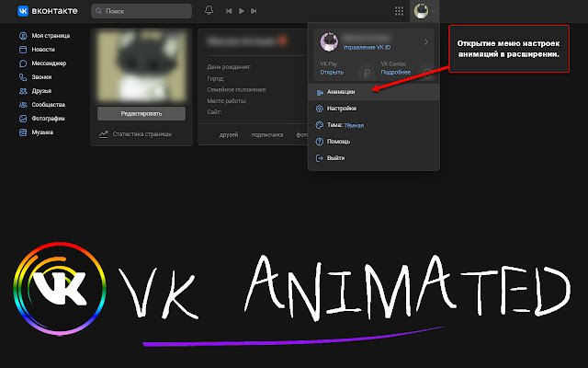Select Выйти to log out

coord(374,158)
